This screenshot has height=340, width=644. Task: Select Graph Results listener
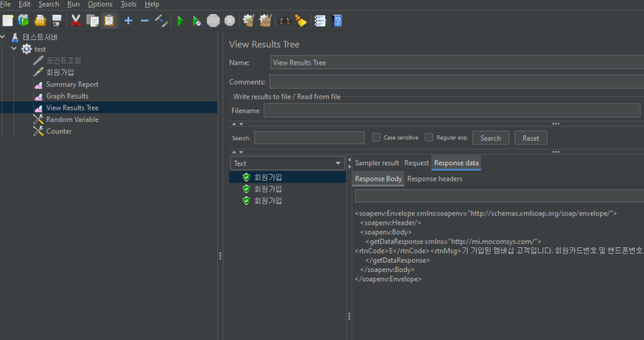pos(67,96)
